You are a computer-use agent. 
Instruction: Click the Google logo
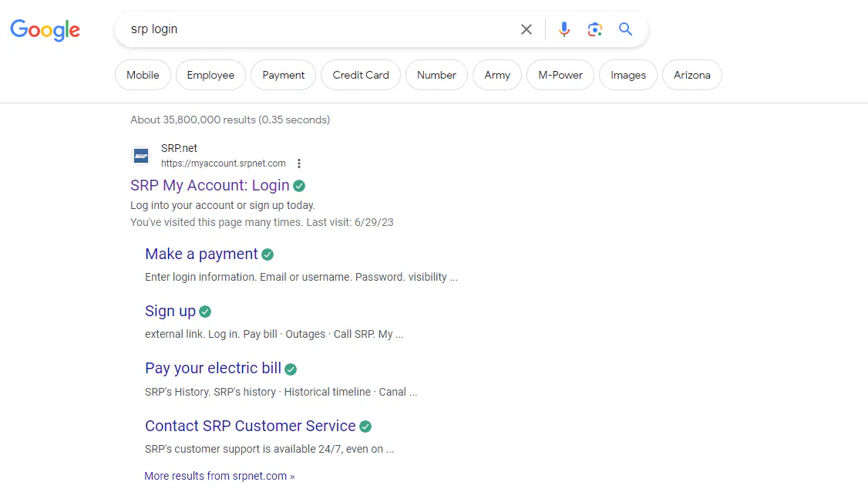click(45, 30)
